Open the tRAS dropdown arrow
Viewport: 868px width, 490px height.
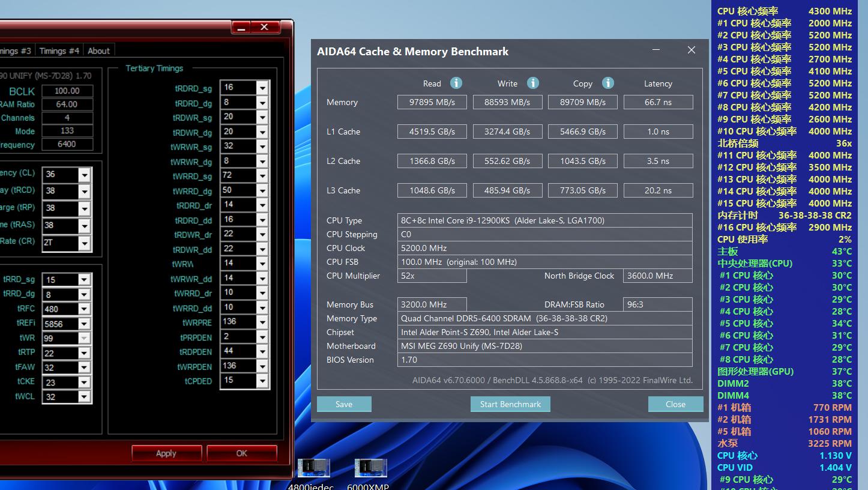tap(84, 226)
